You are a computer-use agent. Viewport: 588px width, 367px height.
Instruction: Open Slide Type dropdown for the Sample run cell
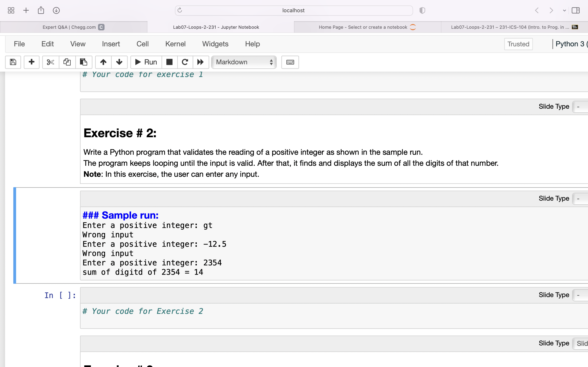click(580, 199)
